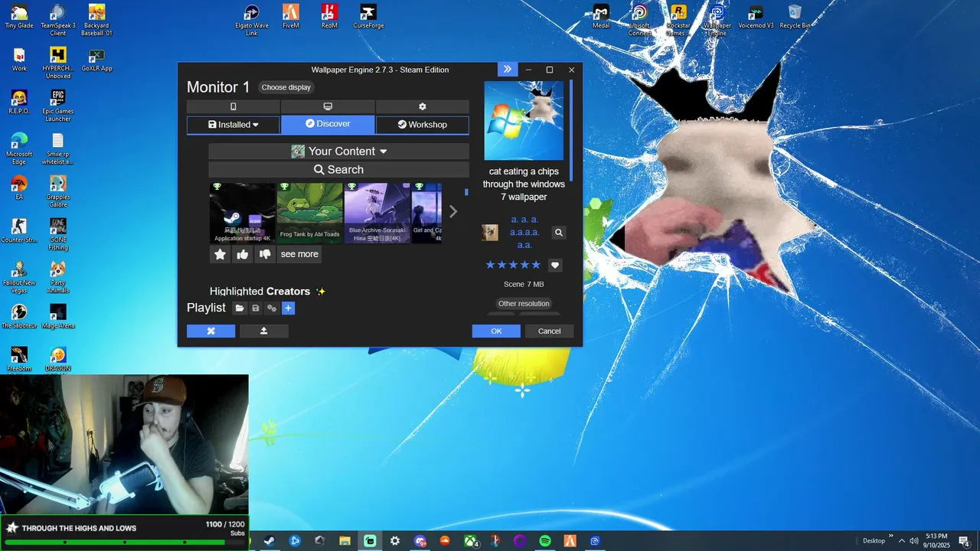Open Elgato Wave Link desktop icon
This screenshot has height=551, width=980.
click(252, 20)
